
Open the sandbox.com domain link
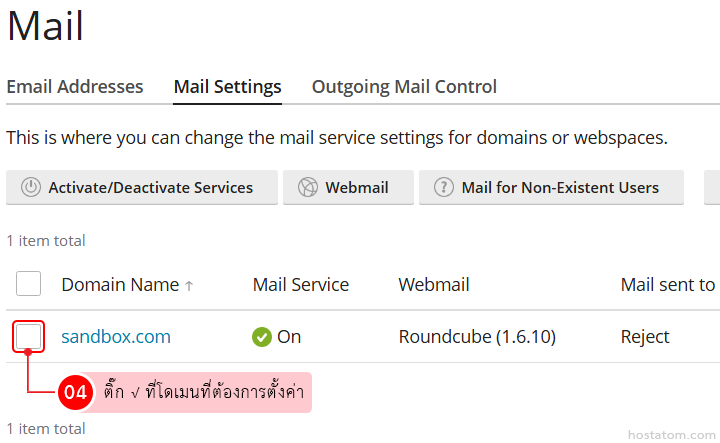tap(116, 337)
